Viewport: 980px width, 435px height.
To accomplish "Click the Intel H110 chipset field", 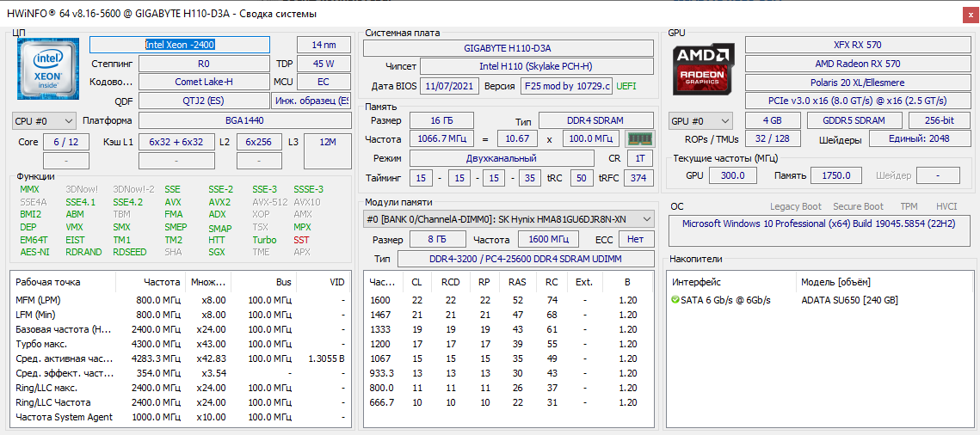I will pyautogui.click(x=536, y=66).
